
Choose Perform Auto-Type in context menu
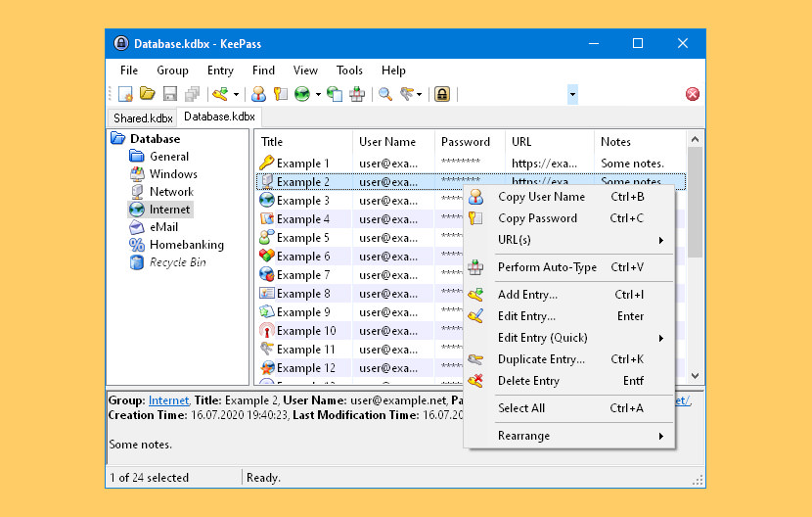569,267
